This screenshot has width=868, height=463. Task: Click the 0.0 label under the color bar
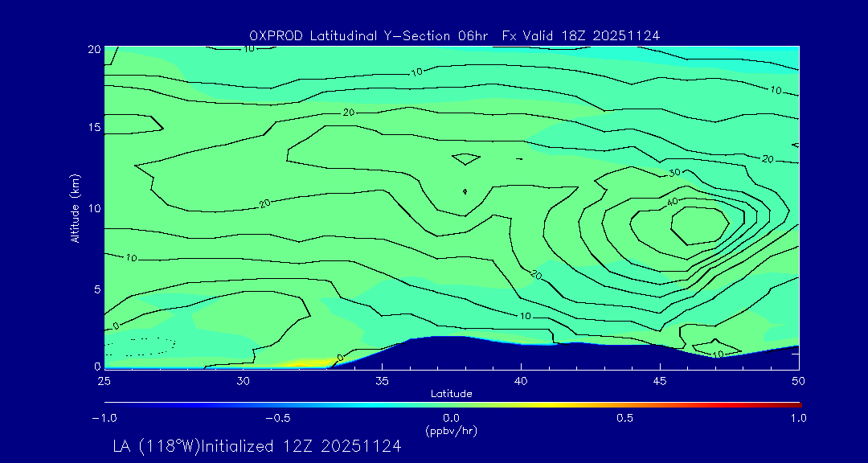click(x=451, y=418)
